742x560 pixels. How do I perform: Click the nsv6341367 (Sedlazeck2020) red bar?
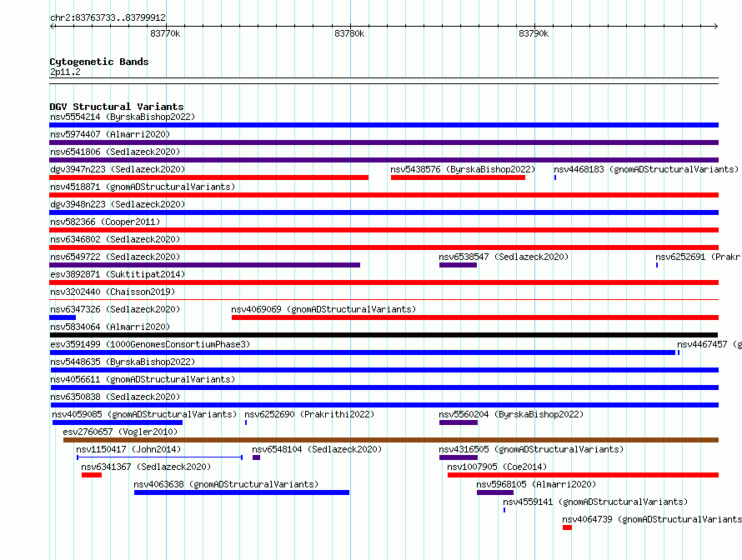click(92, 475)
